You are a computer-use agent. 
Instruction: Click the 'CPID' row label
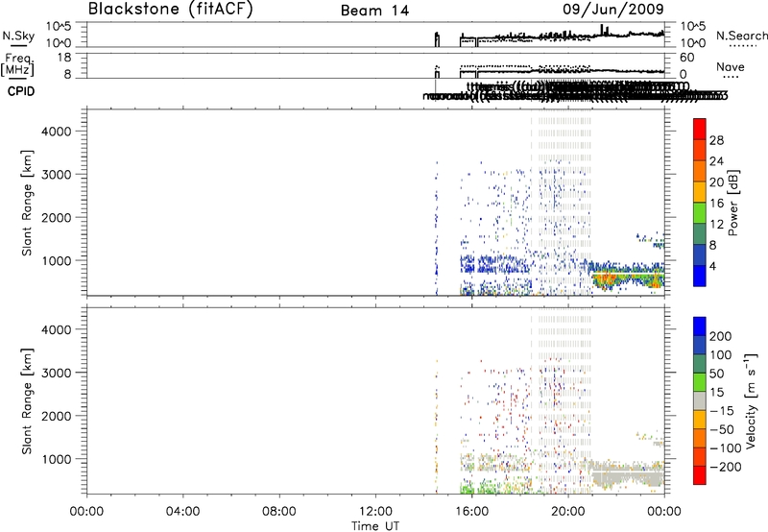pos(21,91)
